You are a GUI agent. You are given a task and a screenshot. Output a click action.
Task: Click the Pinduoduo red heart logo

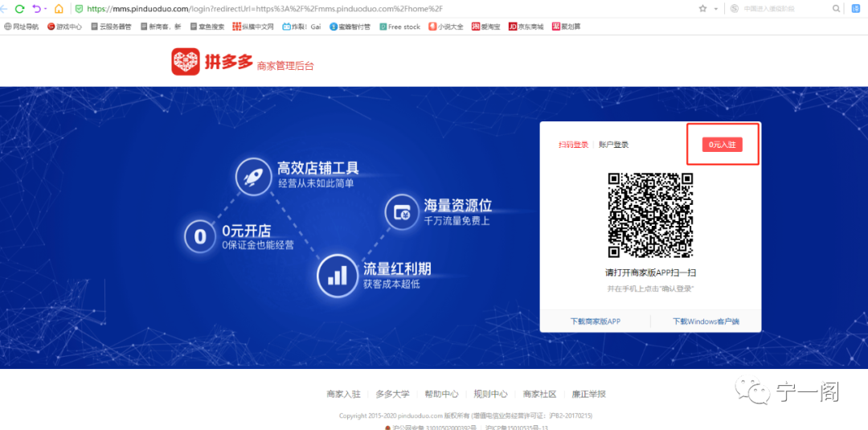click(186, 61)
